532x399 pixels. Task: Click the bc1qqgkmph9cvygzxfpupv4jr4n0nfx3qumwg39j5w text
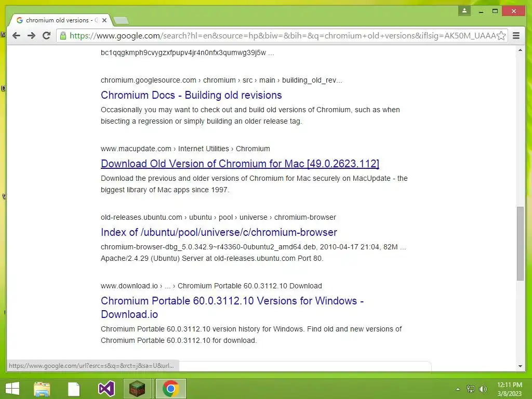187,52
